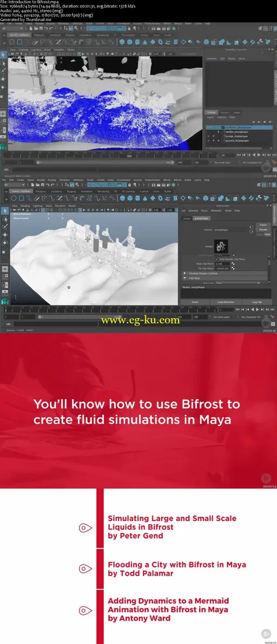Screen dimensions: 277x644
Task: Click the Near Clip Plane value field
Action: point(222,264)
